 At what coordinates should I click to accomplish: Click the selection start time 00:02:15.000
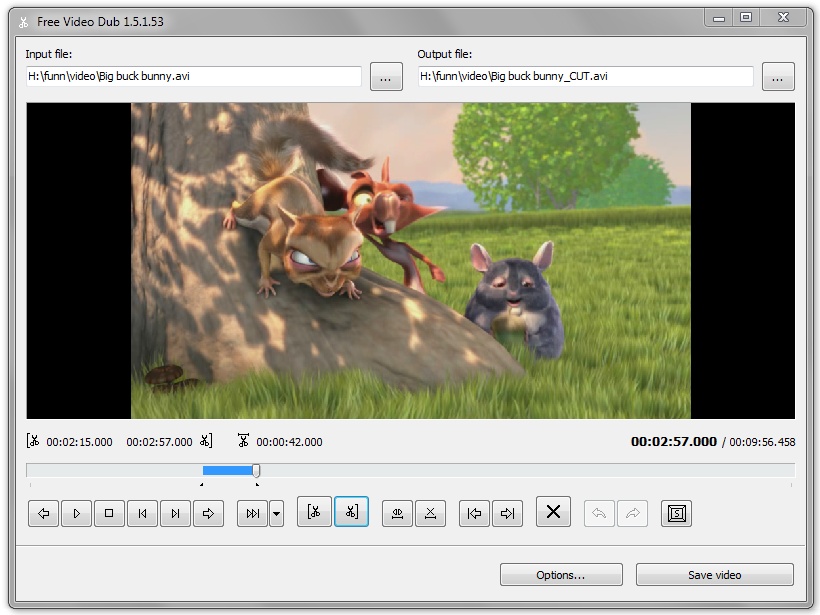[x=79, y=442]
